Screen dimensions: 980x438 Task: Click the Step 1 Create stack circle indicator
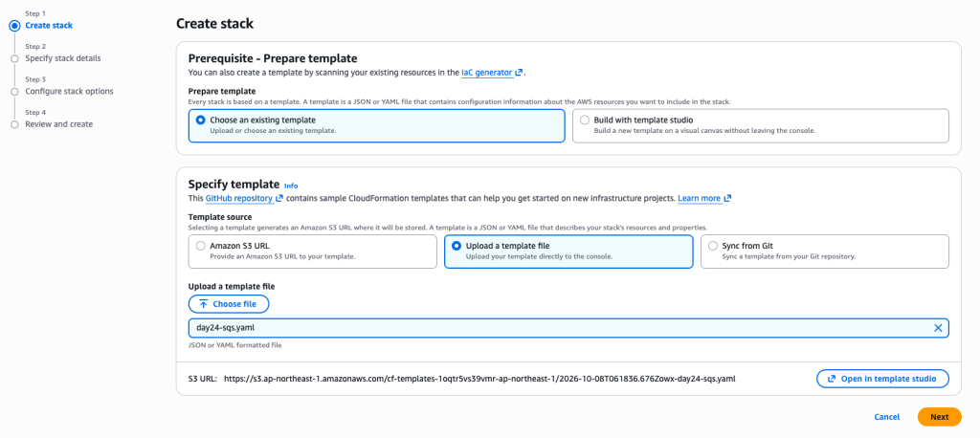pos(14,26)
